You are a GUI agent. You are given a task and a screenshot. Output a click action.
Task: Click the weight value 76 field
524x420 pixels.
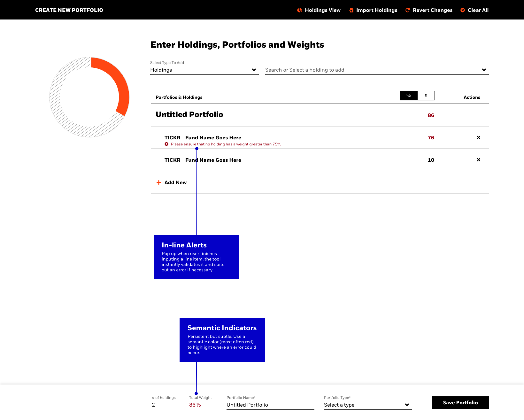tap(431, 138)
